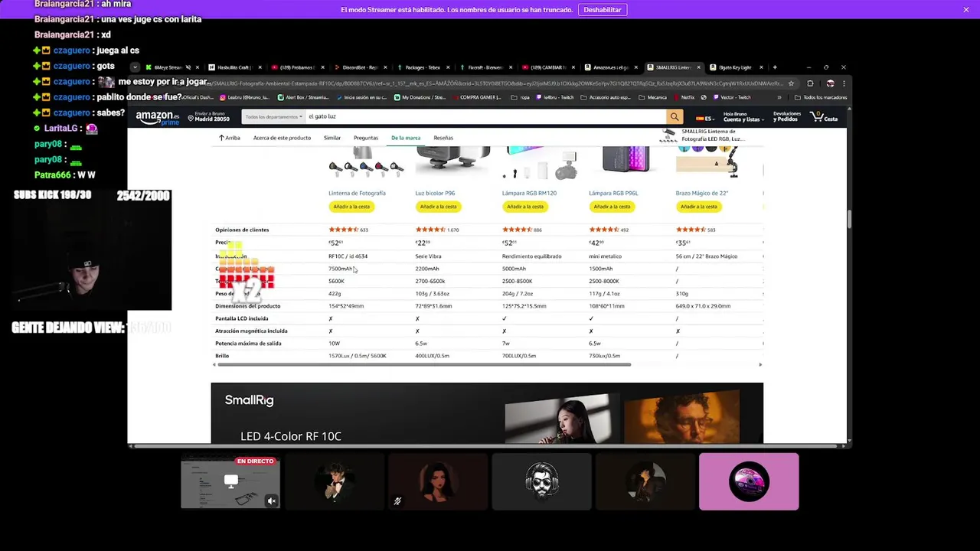Viewport: 980px width, 551px height.
Task: Click the comparison table left scroll arrow
Action: (x=214, y=364)
